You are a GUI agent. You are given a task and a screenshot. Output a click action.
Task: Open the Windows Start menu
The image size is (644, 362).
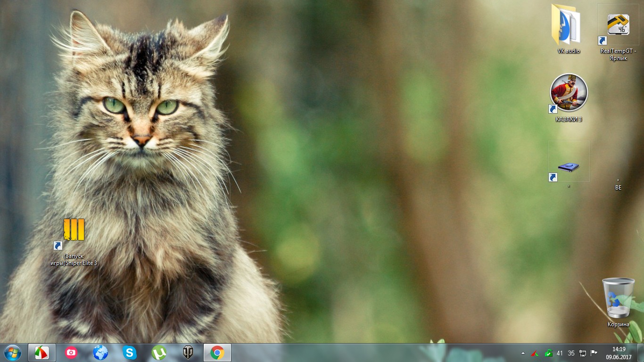(12, 353)
